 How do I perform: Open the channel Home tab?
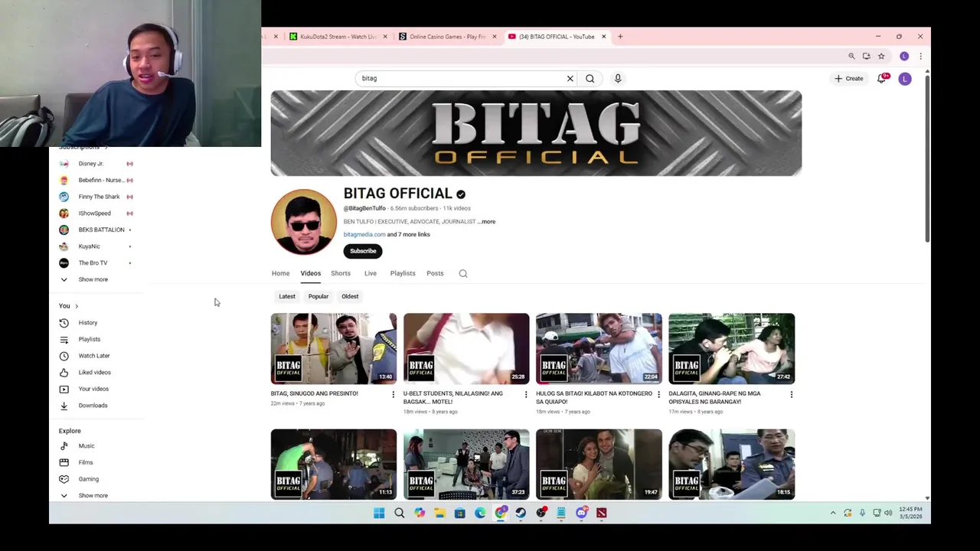(x=280, y=273)
